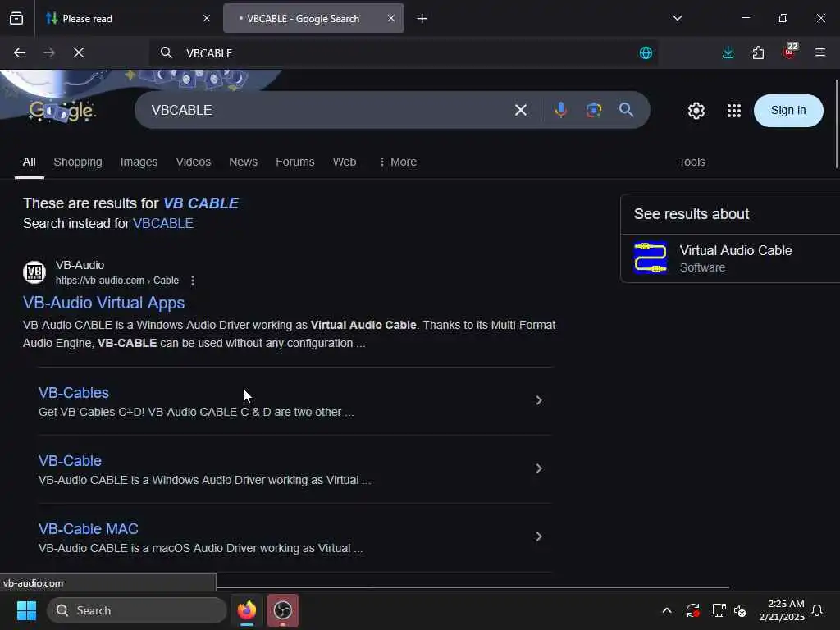Open Google quick settings gear
The height and width of the screenshot is (630, 840).
(x=696, y=111)
